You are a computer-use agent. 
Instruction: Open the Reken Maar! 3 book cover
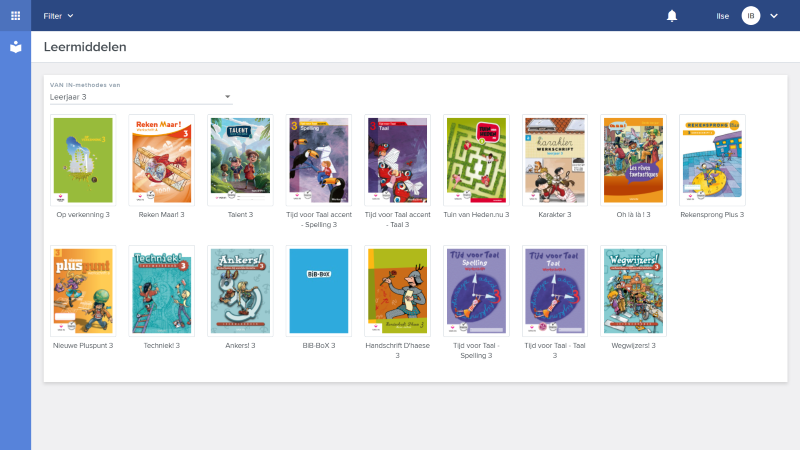(162, 160)
